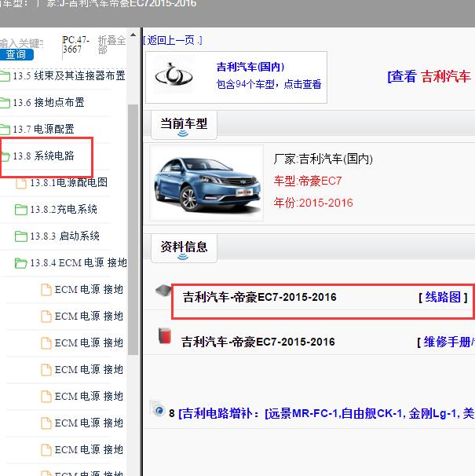
Task: Click the red book icon beside 维修手册 entry
Action: coord(165,335)
